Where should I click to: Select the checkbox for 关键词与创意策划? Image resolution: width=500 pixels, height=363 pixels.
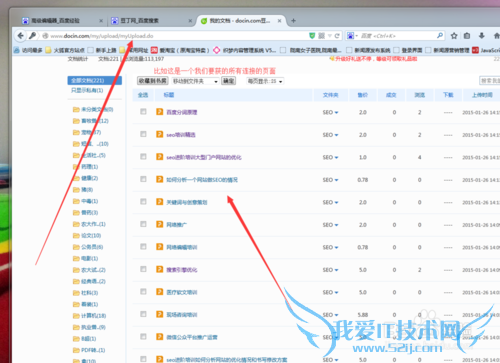[143, 202]
